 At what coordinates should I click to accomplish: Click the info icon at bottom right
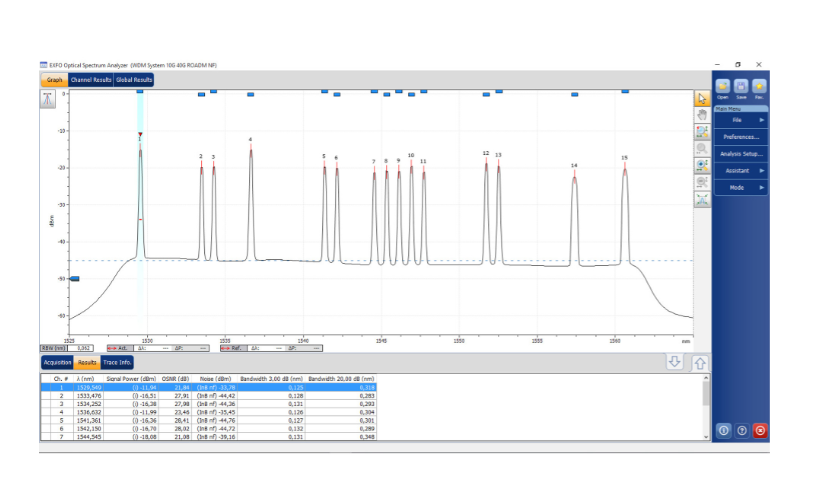point(723,430)
